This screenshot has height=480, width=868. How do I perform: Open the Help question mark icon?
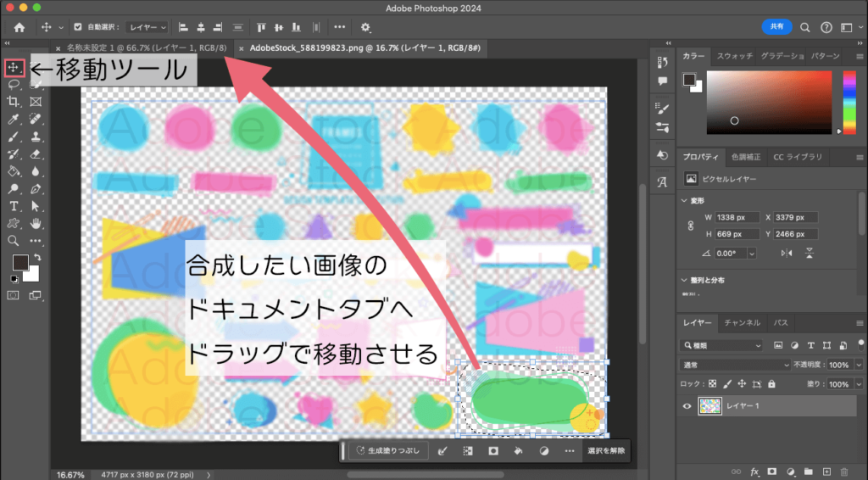(826, 27)
